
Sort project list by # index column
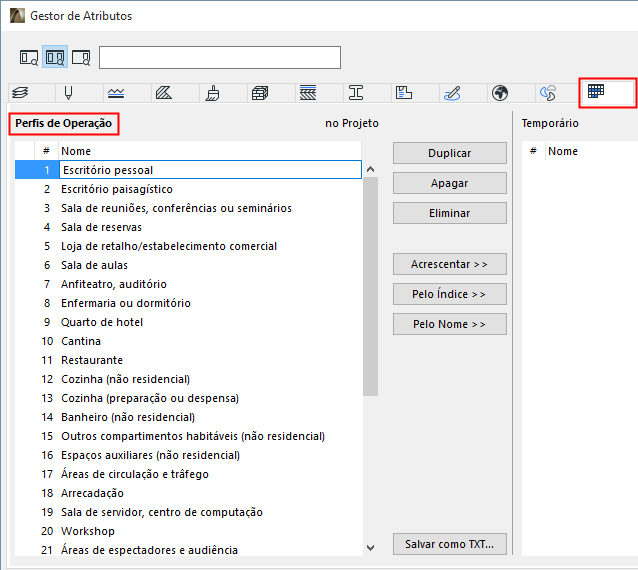[x=46, y=151]
